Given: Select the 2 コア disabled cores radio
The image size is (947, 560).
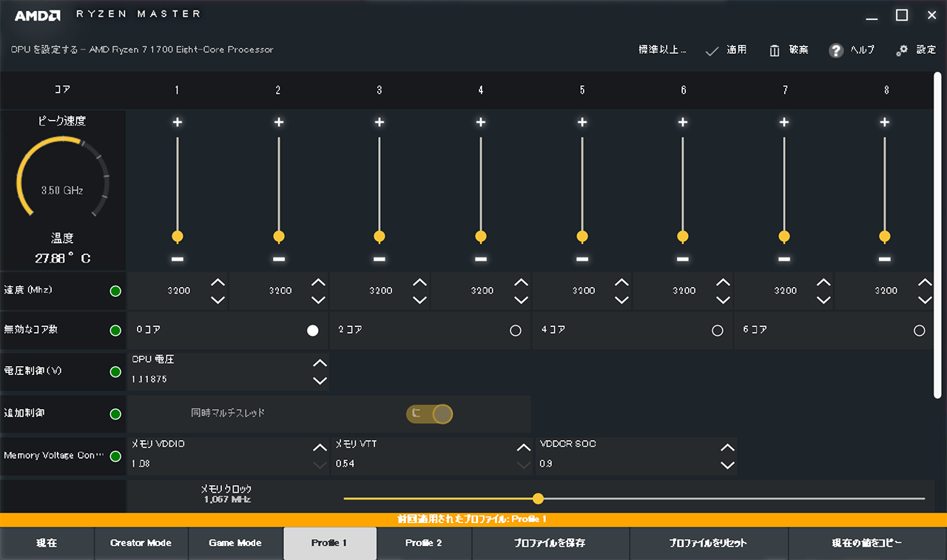Looking at the screenshot, I should (516, 331).
